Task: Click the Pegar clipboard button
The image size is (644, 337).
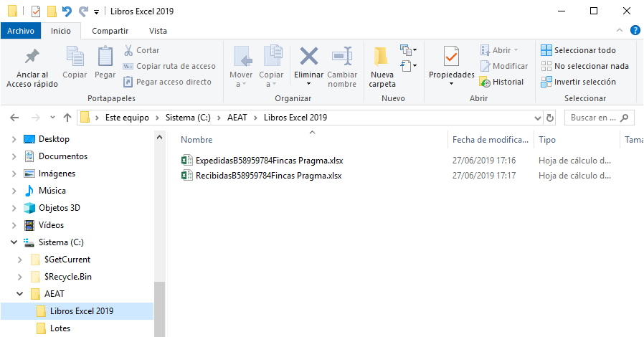Action: 105,63
